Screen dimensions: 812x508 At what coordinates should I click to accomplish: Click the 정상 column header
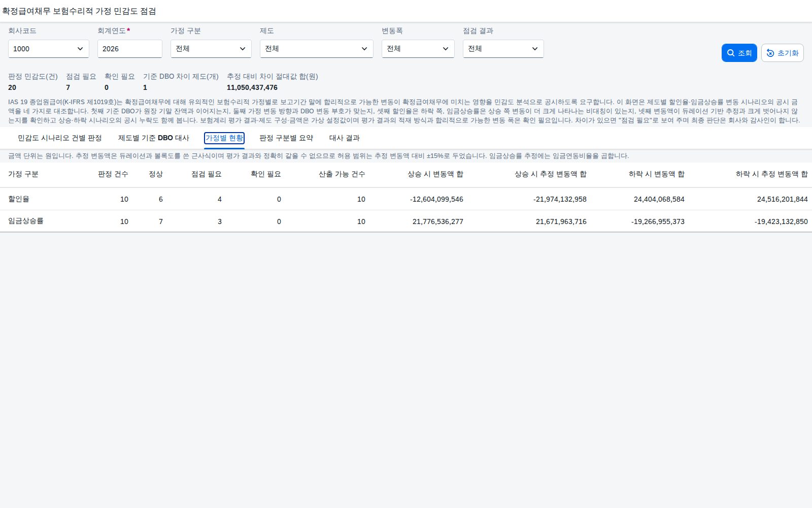[x=156, y=174]
